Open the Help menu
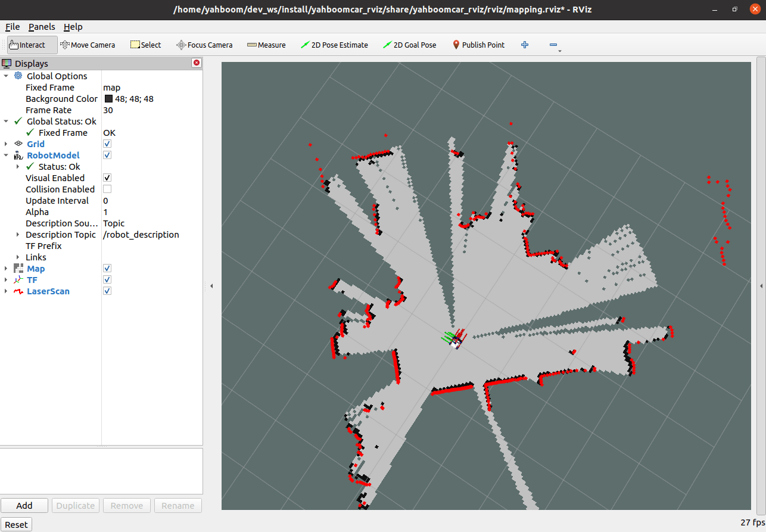This screenshot has width=766, height=532. (73, 27)
